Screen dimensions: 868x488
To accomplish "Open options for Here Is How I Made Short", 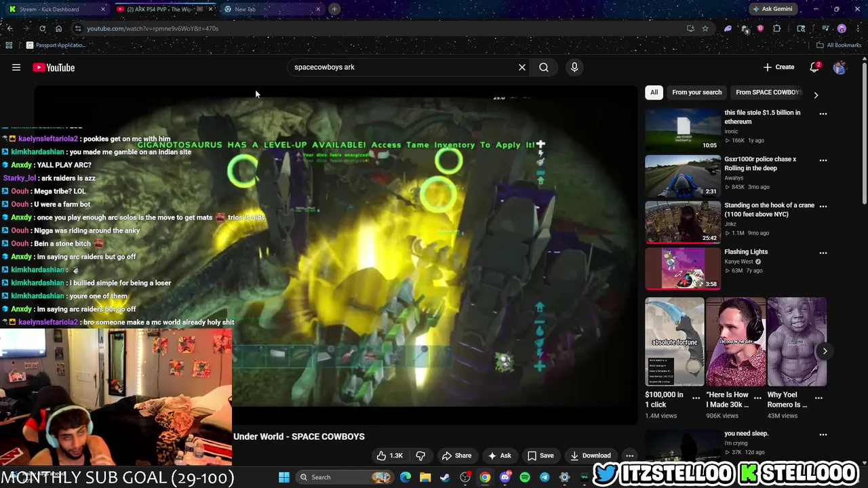I will (757, 398).
